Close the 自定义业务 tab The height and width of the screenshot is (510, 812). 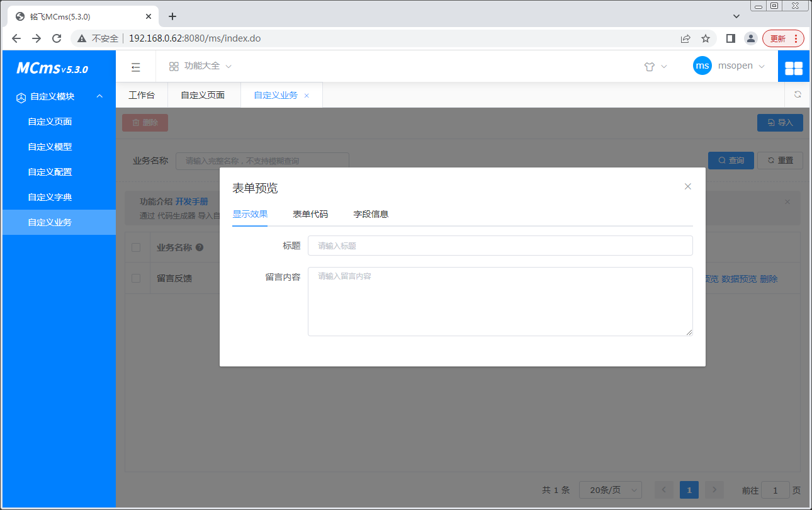tap(307, 96)
